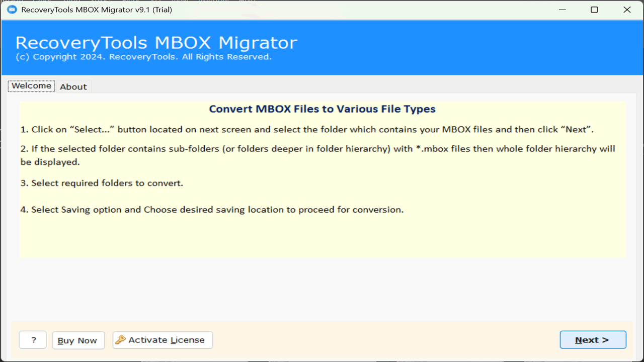Close the MBOX Migrator window
The width and height of the screenshot is (644, 362).
point(627,10)
